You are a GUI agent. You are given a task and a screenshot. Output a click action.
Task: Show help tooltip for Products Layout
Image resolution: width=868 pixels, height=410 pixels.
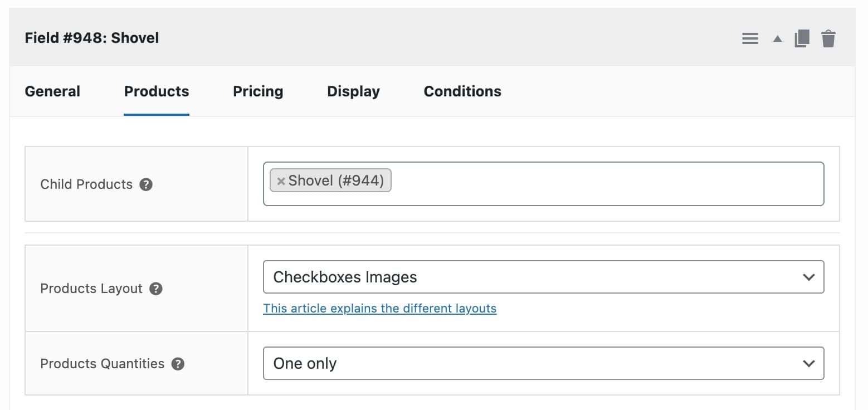point(156,289)
